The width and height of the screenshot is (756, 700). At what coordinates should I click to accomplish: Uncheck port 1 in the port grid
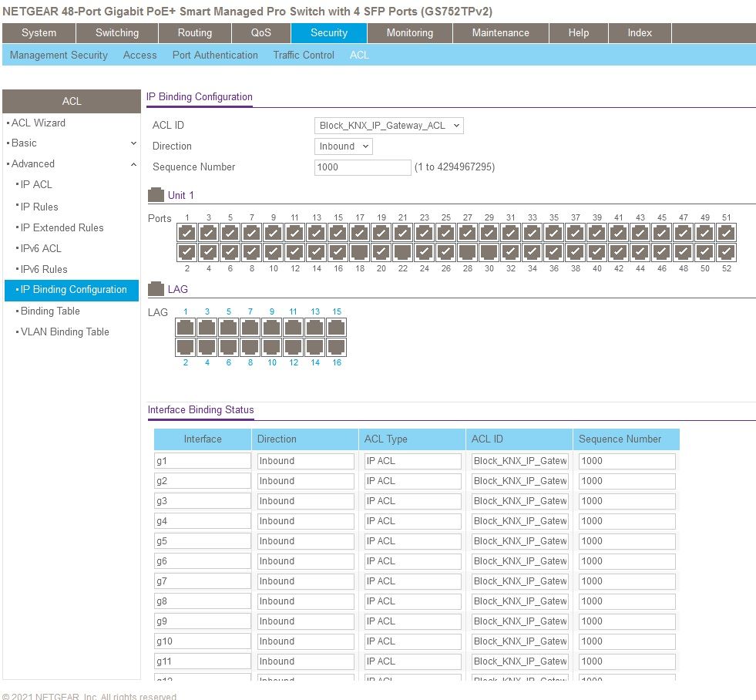tap(187, 233)
